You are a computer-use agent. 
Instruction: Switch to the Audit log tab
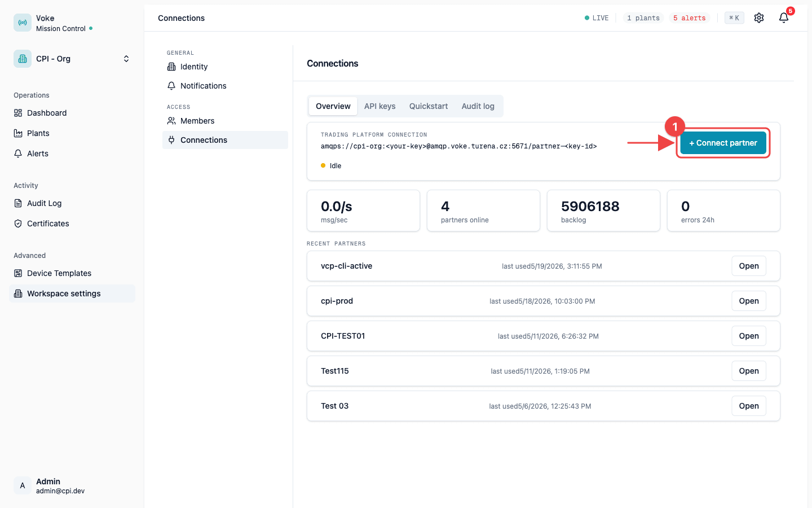click(x=478, y=106)
